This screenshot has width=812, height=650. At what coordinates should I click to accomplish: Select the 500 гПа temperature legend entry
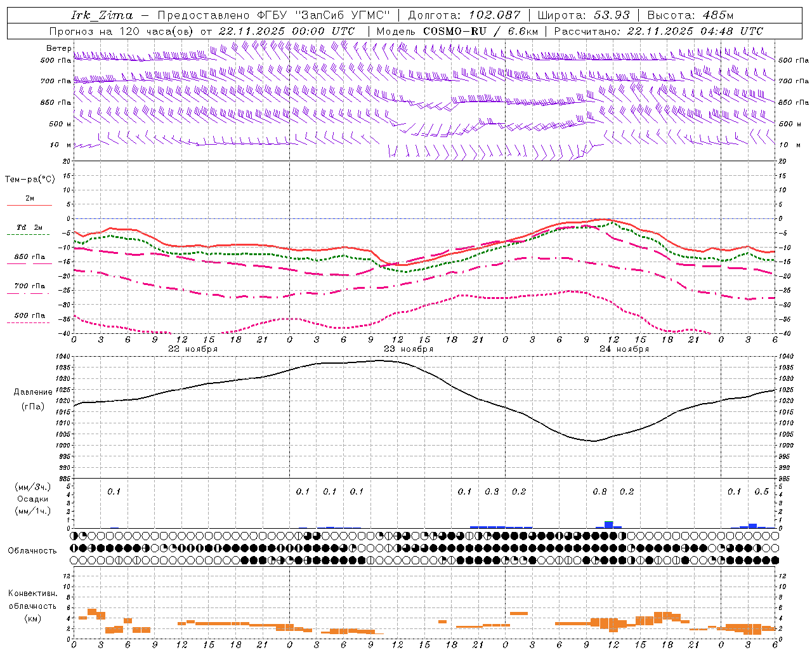30,315
